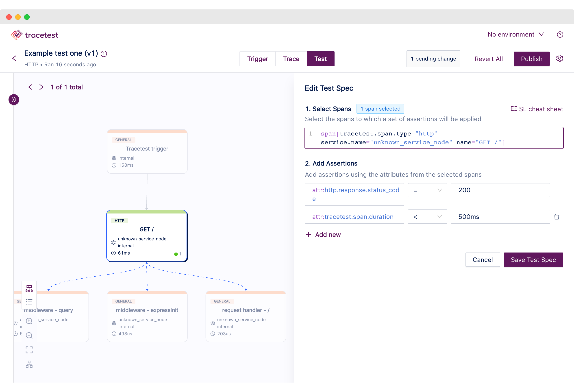Click gear icon in GET / span

[x=113, y=243]
